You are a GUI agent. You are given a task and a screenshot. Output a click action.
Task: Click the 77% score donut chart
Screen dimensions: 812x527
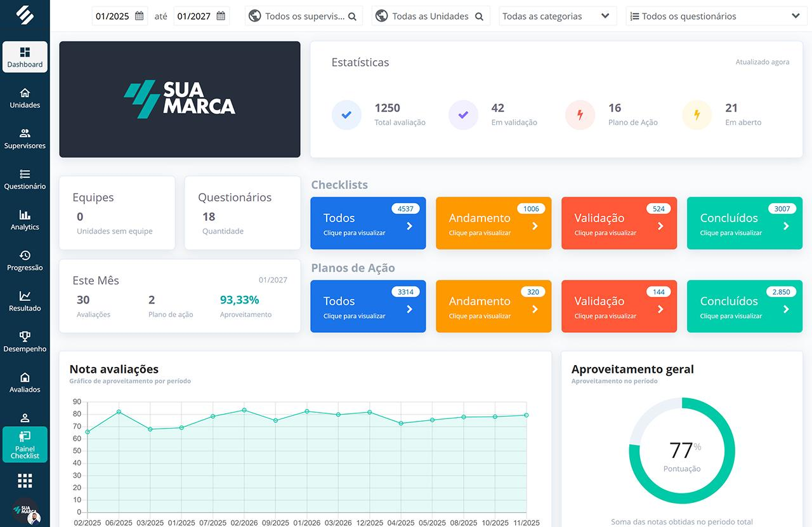coord(682,450)
